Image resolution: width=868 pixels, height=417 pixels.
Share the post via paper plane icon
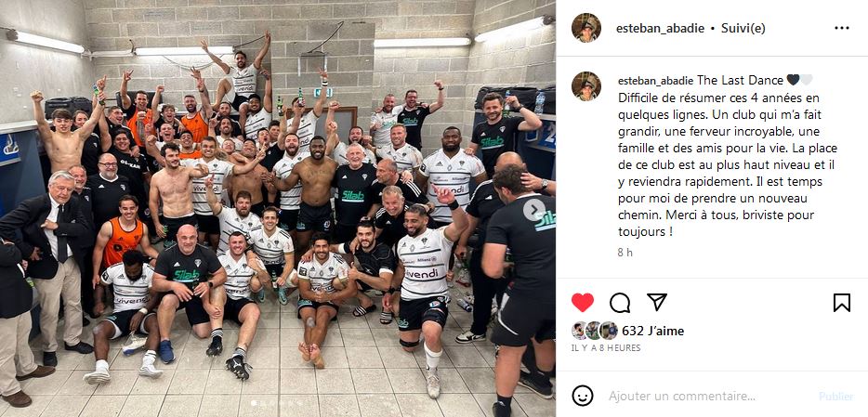[657, 302]
